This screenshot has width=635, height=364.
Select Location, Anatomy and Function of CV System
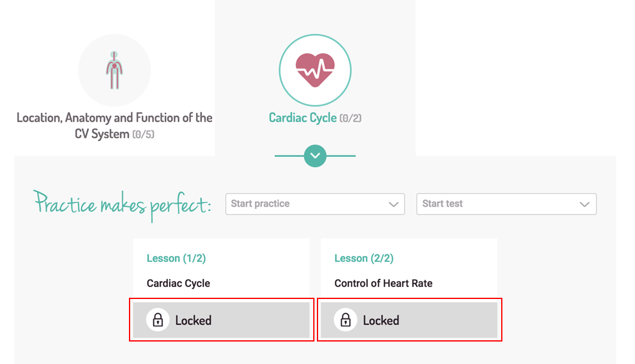coord(114,126)
